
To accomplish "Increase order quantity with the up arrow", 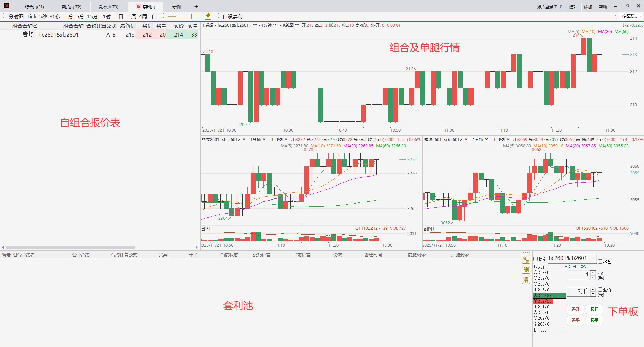I will pyautogui.click(x=593, y=273).
